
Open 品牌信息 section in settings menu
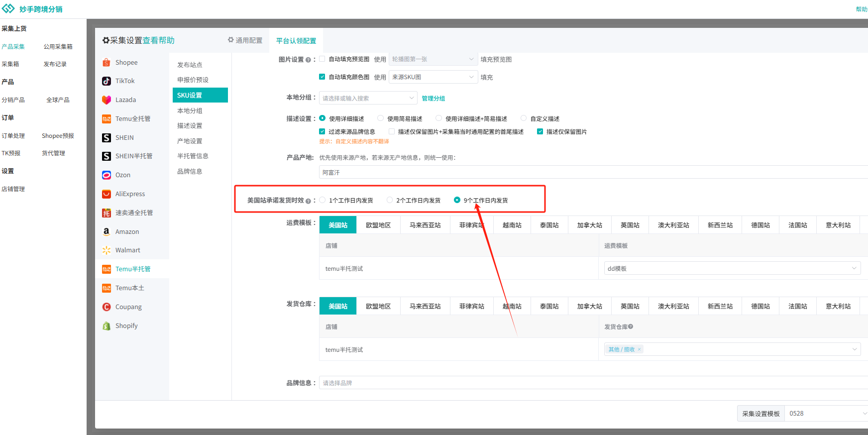click(190, 171)
